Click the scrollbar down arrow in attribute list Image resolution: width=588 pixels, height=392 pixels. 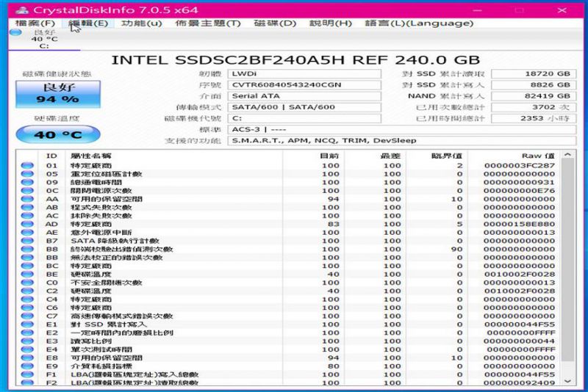coord(567,381)
